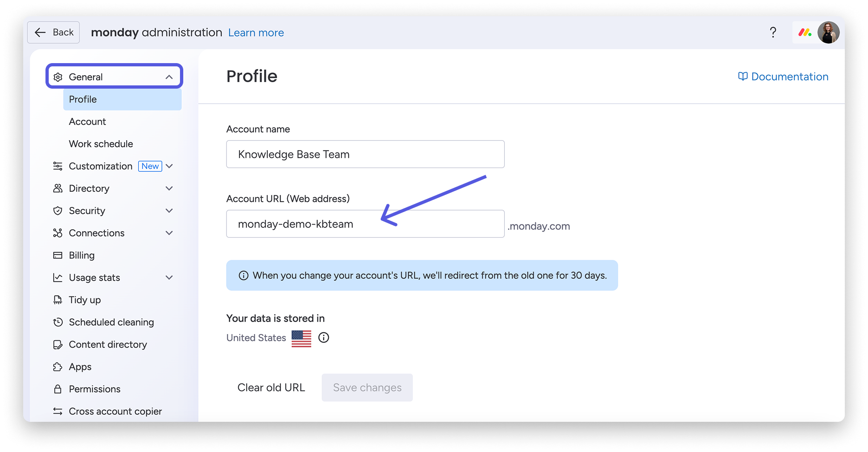868x452 pixels.
Task: Follow the Learn more link
Action: click(256, 32)
